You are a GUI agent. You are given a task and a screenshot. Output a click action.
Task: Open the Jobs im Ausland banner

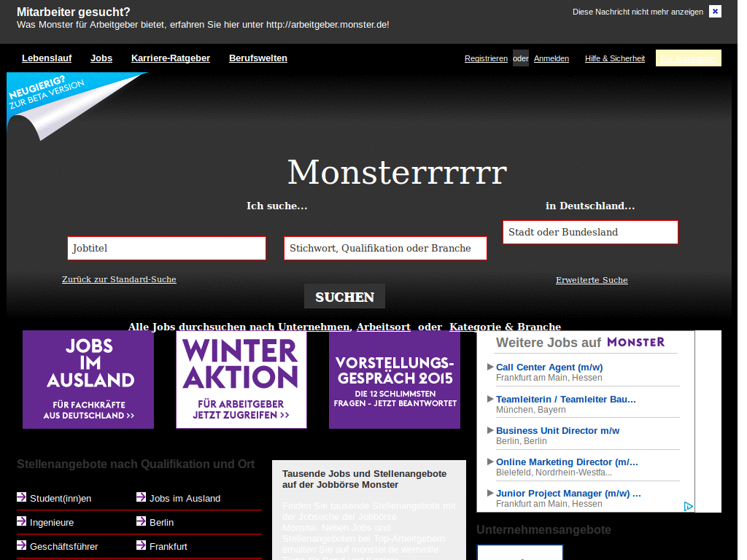point(88,379)
